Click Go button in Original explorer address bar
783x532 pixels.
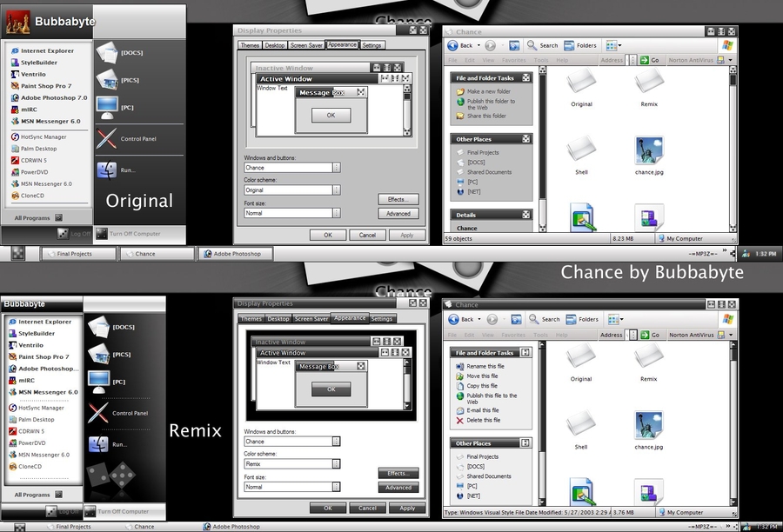[650, 60]
